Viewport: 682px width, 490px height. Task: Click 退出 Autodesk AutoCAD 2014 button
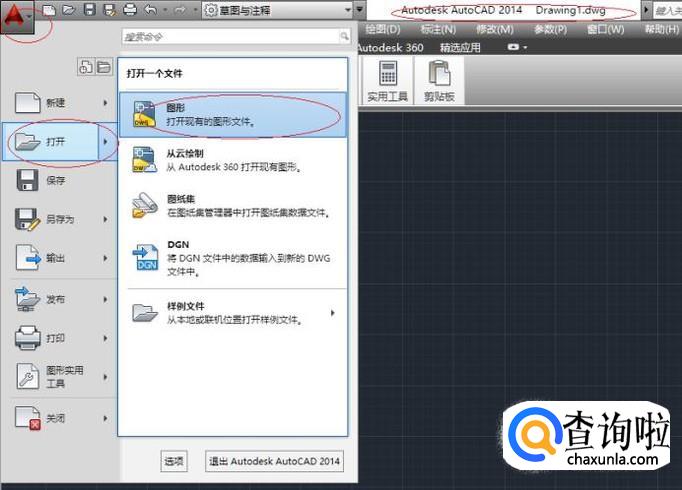click(274, 461)
